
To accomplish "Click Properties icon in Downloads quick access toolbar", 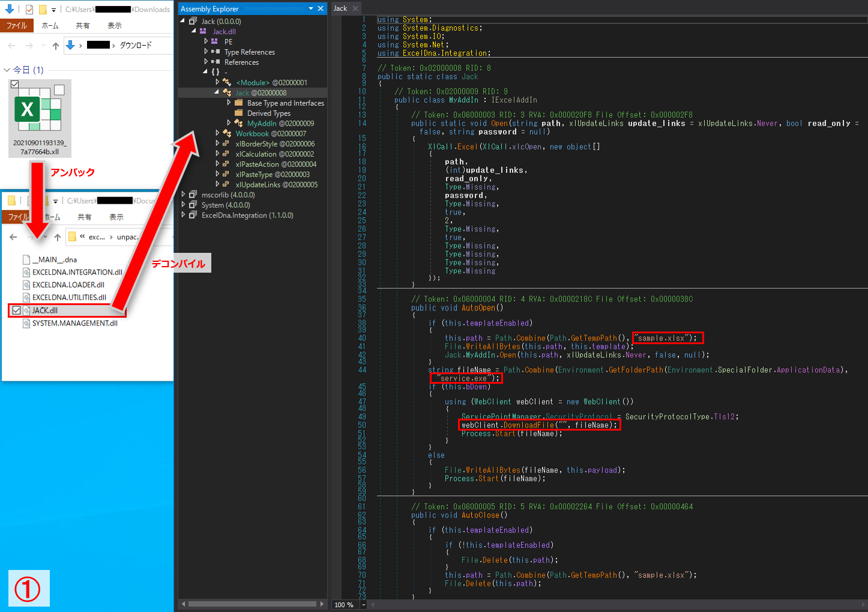I will (x=29, y=9).
